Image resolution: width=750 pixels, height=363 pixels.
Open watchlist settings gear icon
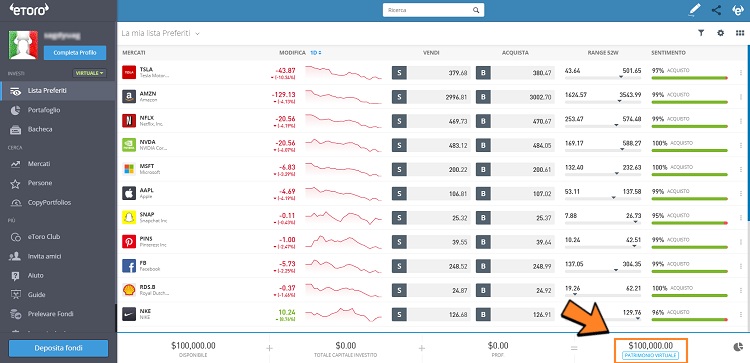click(720, 33)
